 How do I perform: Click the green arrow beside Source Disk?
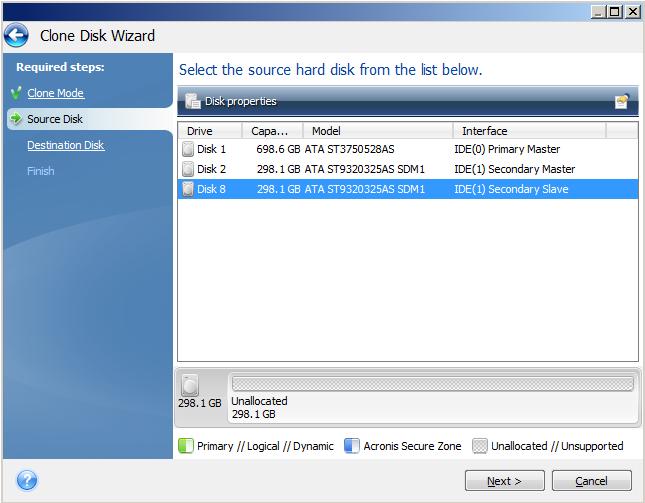click(16, 118)
